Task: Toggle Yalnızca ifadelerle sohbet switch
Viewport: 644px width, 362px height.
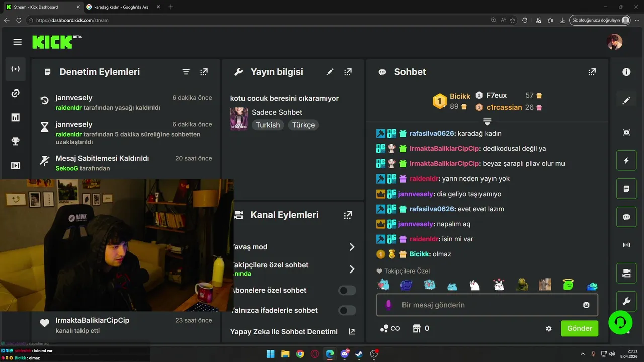Action: (347, 310)
